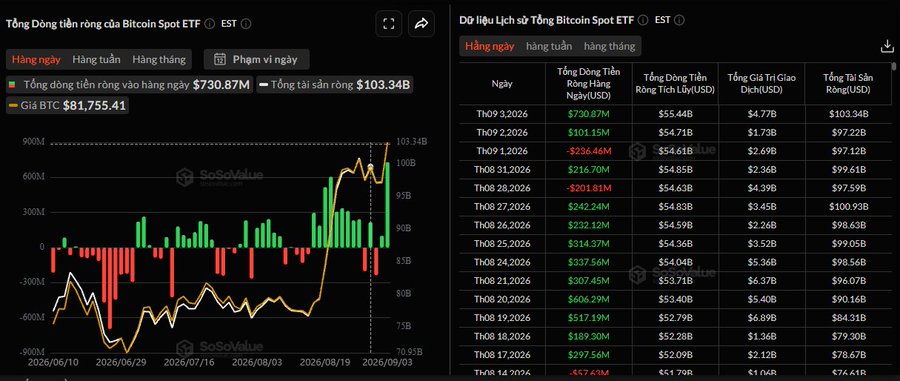Open the calendar icon in Phạm vi ngày
Screen dimensions: 900x381
220,59
